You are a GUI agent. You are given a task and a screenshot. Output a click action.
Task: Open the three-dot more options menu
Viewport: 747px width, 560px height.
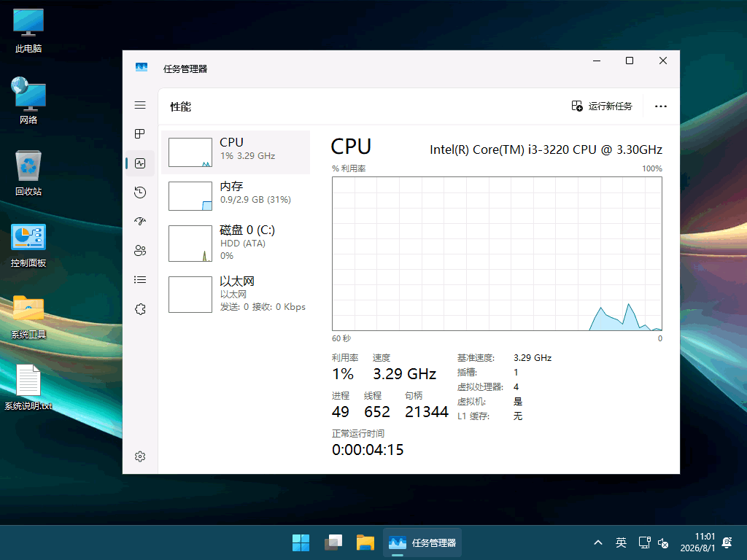coord(661,106)
